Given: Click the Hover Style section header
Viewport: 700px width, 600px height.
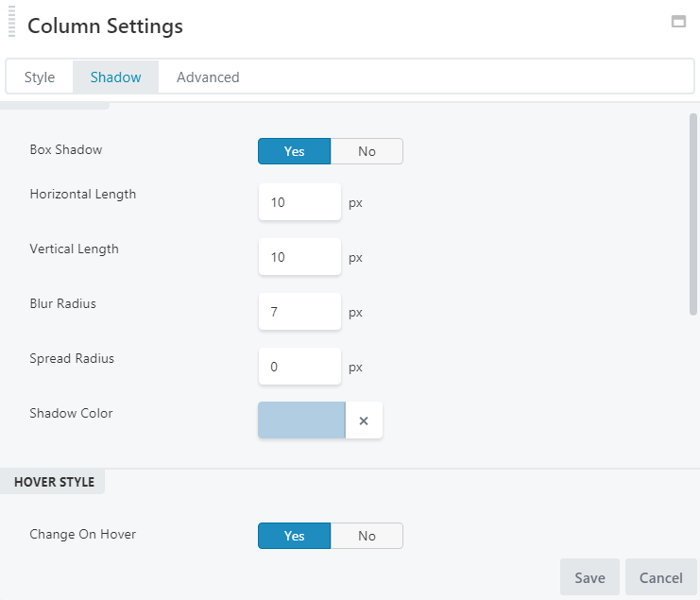Looking at the screenshot, I should pos(54,482).
